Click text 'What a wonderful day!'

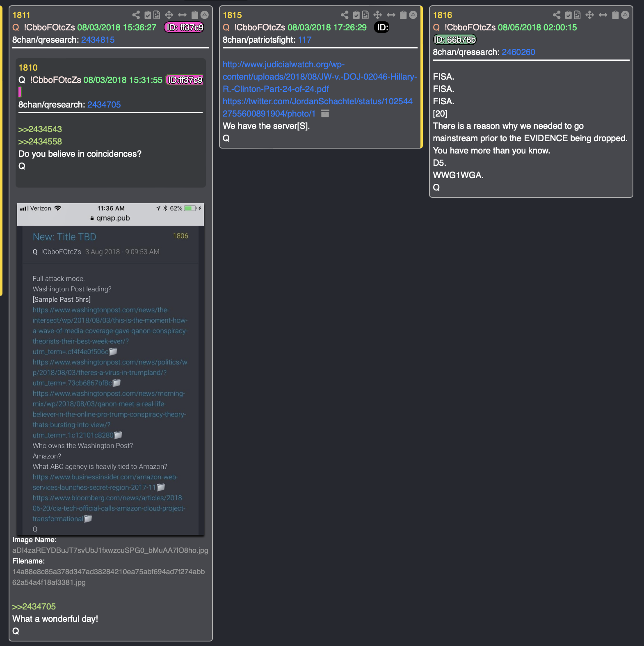click(55, 619)
